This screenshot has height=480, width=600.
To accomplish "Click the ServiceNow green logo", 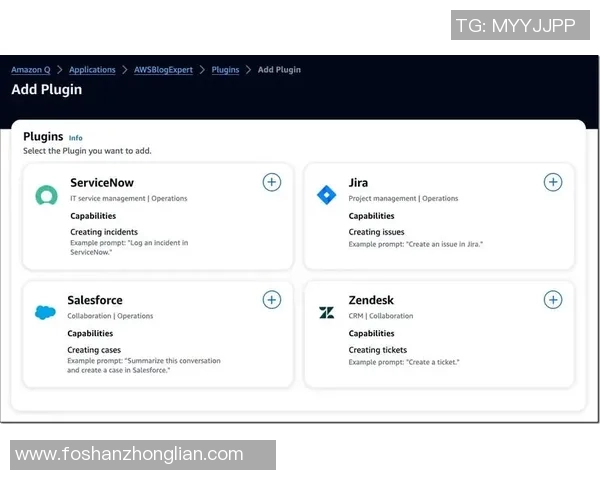I will (46, 196).
